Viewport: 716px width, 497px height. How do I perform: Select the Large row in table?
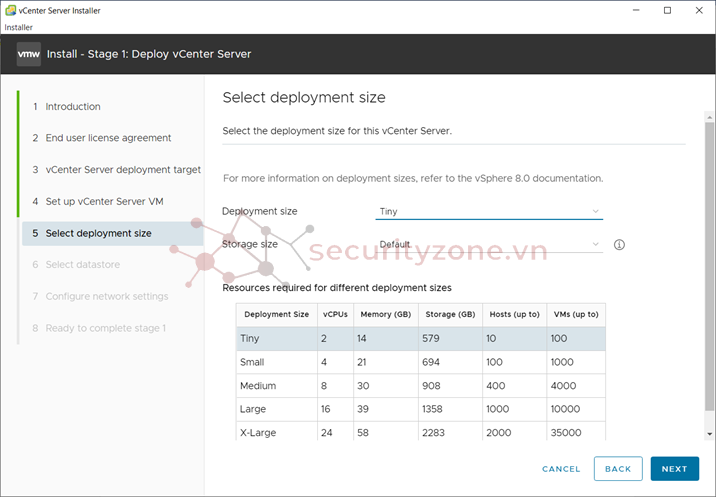pyautogui.click(x=421, y=409)
